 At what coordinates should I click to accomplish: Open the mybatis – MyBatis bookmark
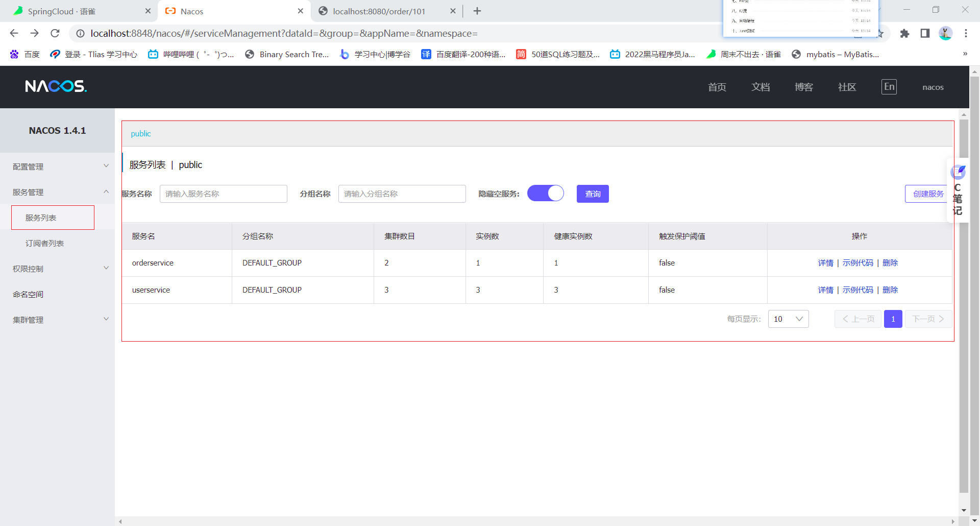point(836,54)
